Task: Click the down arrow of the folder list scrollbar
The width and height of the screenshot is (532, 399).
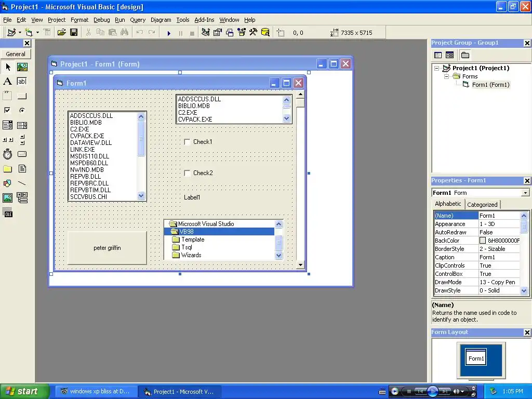Action: 279,256
